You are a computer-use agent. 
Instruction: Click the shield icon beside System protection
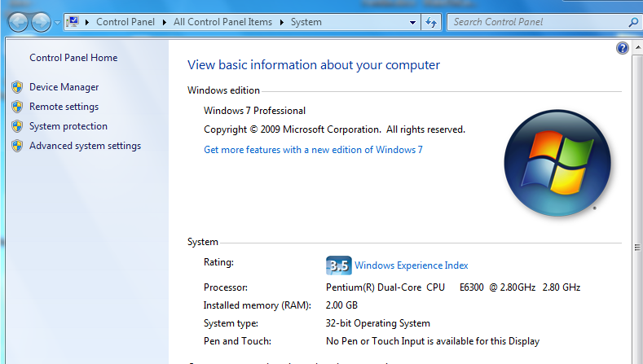coord(17,126)
